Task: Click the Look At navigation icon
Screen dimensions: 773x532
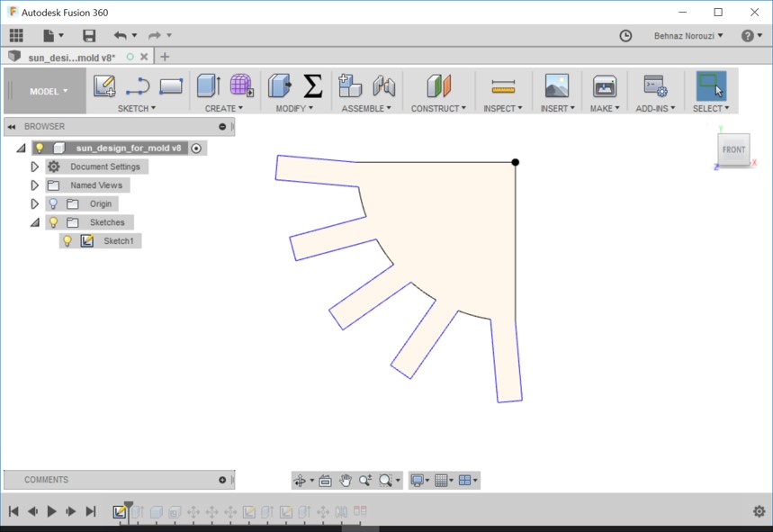Action: [x=325, y=480]
